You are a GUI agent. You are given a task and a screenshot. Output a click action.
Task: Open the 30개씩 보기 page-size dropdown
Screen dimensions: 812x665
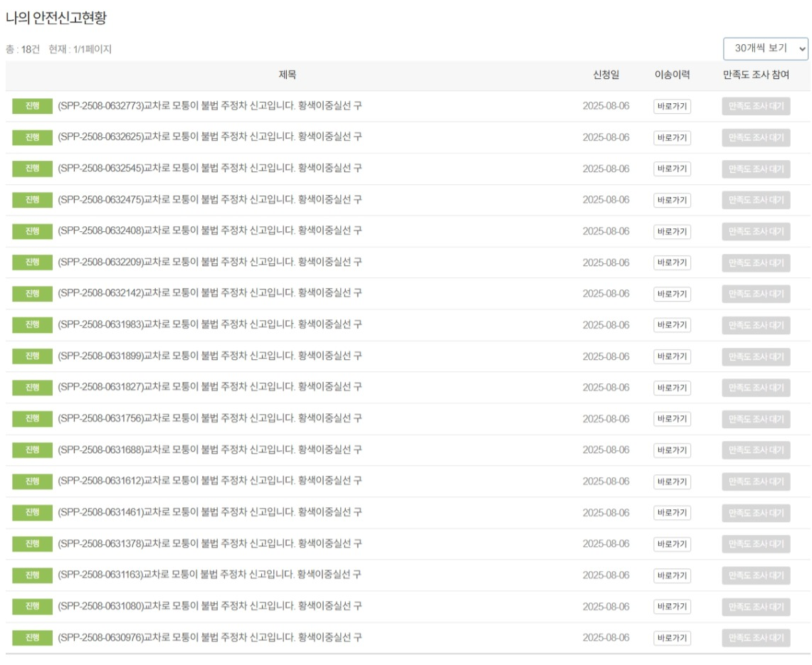(x=766, y=48)
